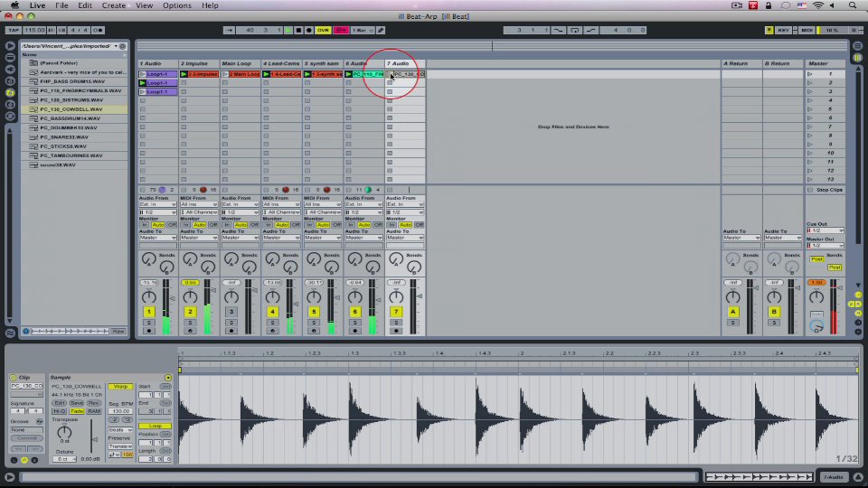Toggle track 1 activator button
The width and height of the screenshot is (868, 488).
coord(149,312)
